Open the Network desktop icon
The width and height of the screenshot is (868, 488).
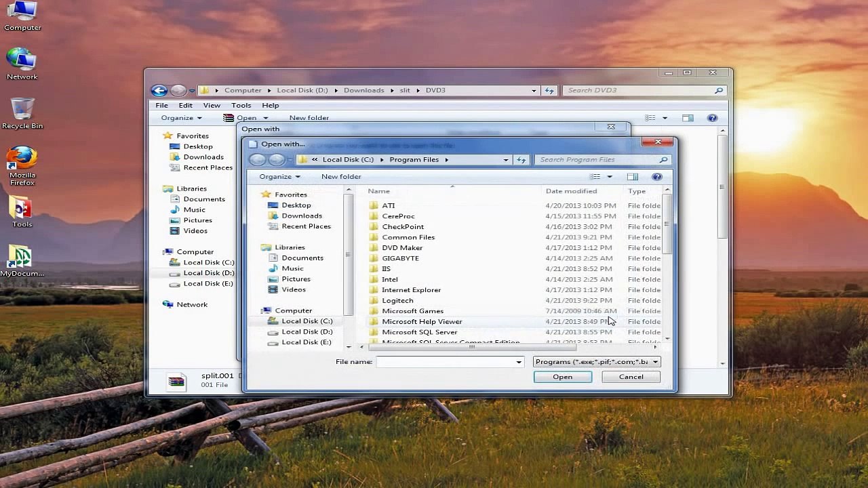22,64
